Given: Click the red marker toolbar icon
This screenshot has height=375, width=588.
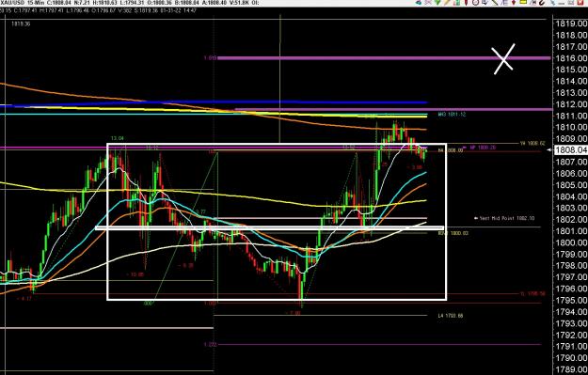Looking at the screenshot, I should 466,2.
